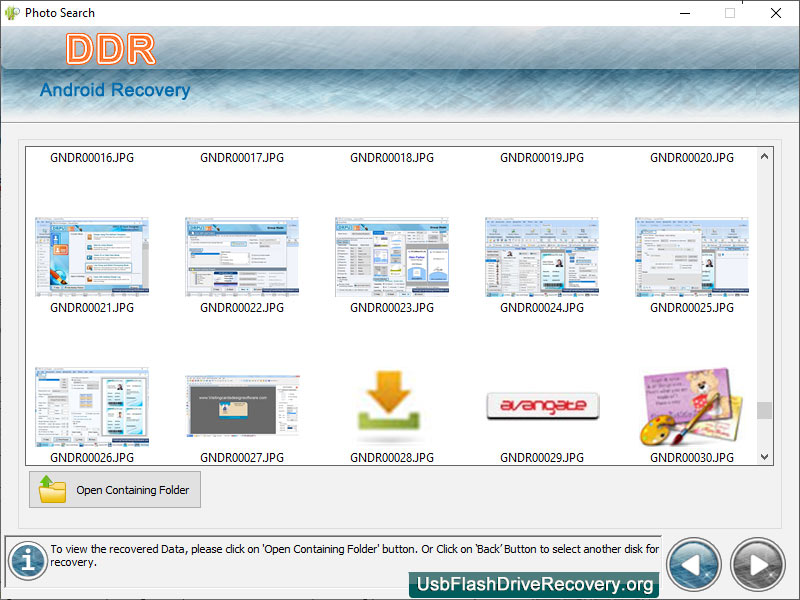Click the GNDR00029.JPG label text

542,458
